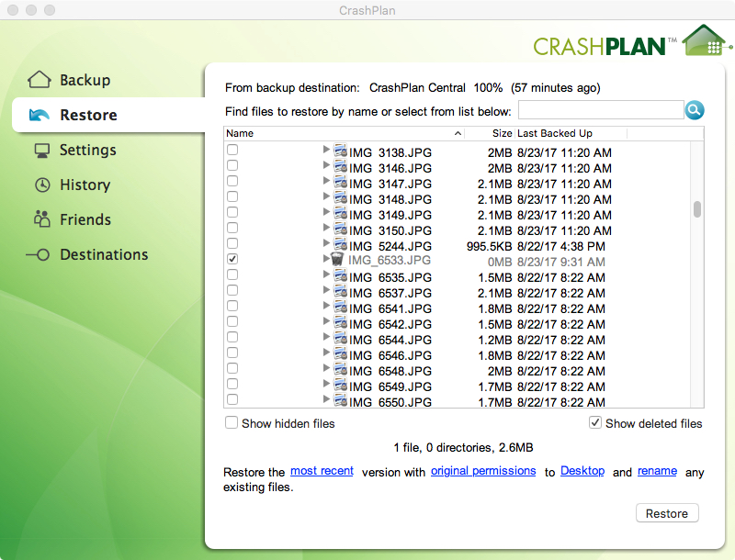735x560 pixels.
Task: Click the search magnifier icon
Action: pos(695,110)
